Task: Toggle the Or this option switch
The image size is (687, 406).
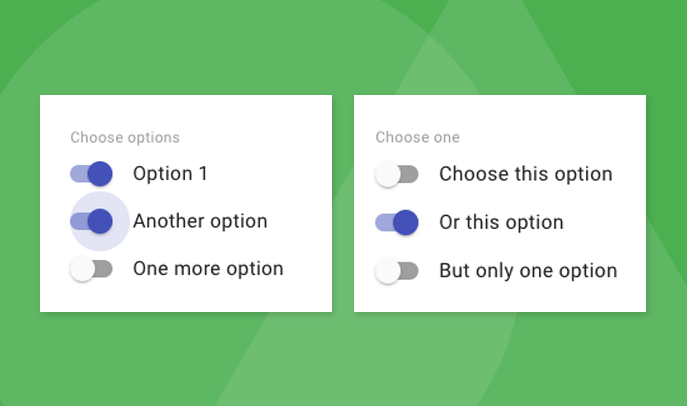Action: tap(396, 222)
